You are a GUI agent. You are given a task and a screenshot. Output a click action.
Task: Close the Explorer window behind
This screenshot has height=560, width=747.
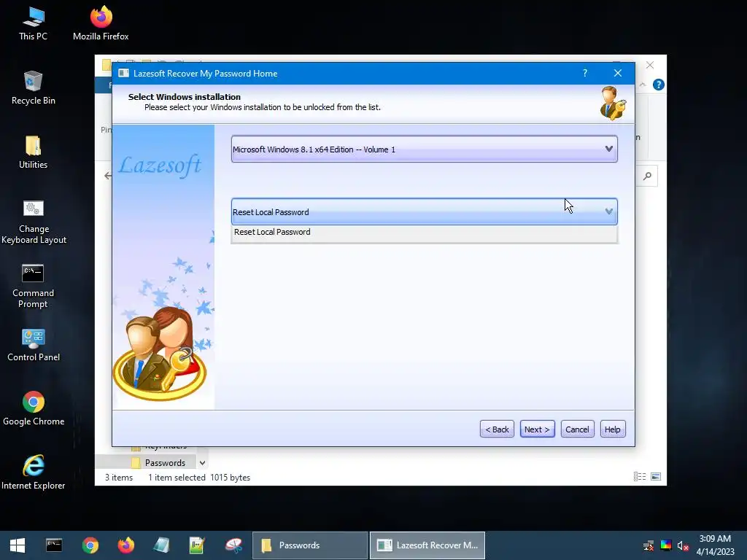650,65
